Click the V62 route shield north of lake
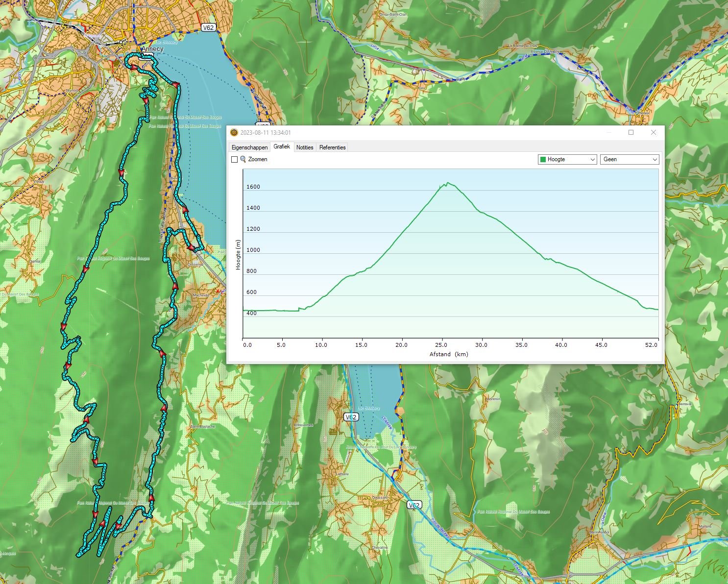728x584 pixels. pyautogui.click(x=208, y=28)
